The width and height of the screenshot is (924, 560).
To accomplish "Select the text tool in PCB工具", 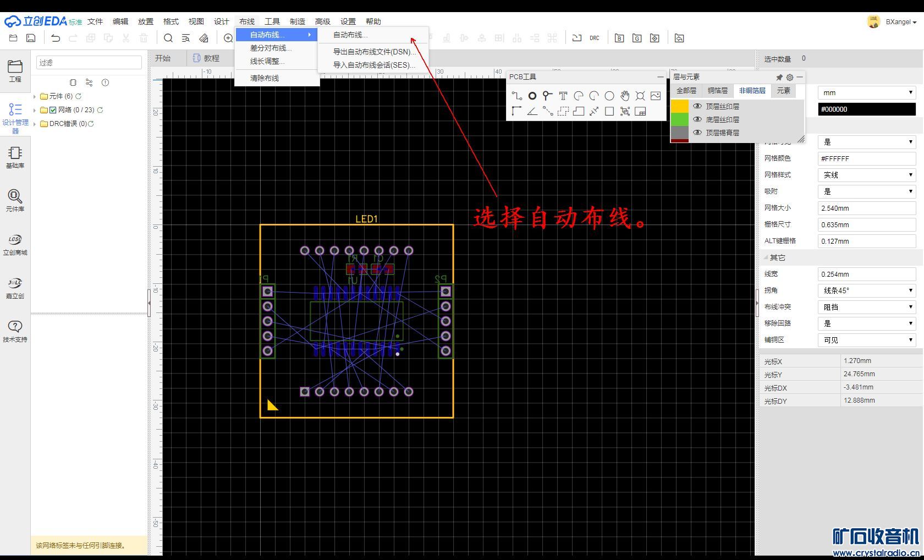I will 563,96.
